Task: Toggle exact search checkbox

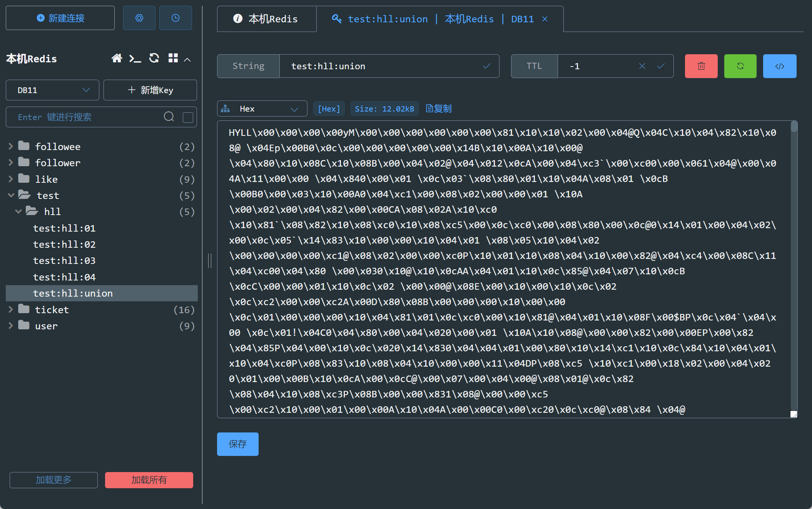Action: (x=188, y=117)
